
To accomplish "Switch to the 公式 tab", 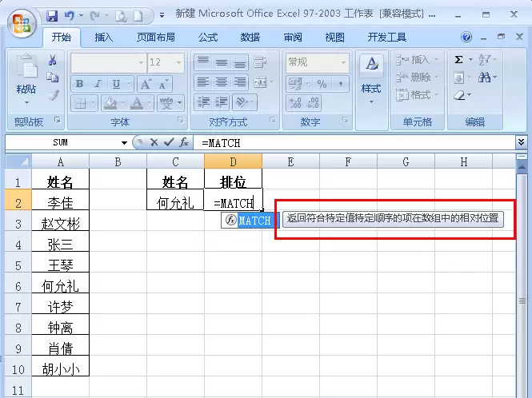I will (x=208, y=38).
